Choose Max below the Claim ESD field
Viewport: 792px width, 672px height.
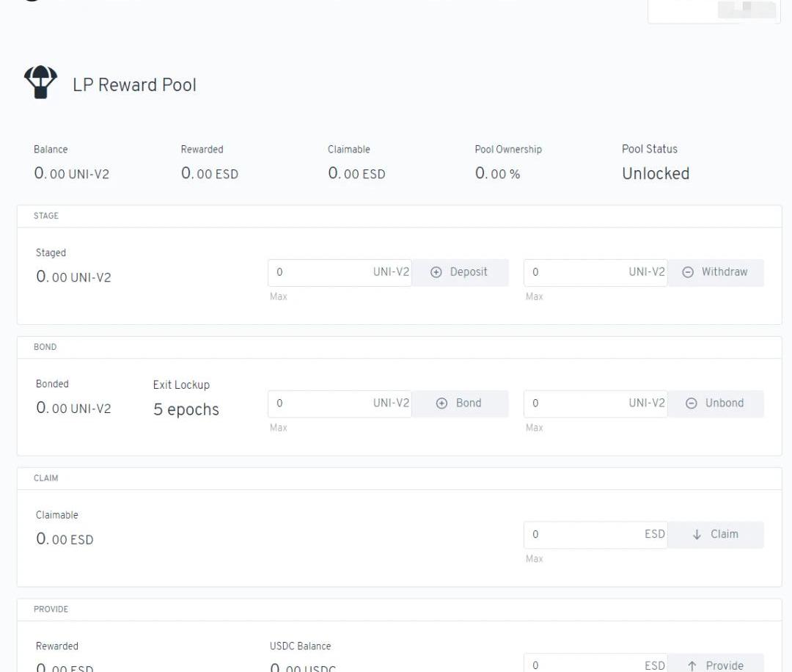[x=535, y=560]
